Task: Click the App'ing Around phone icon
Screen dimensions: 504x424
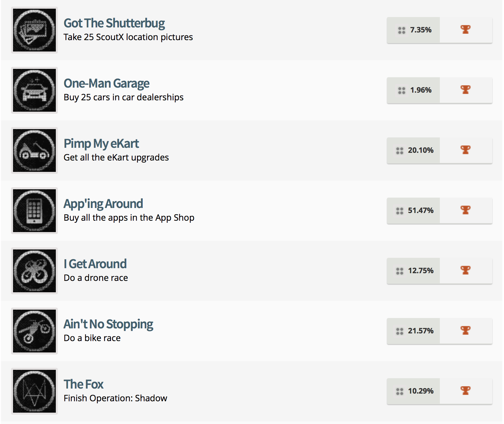Action: 34,211
